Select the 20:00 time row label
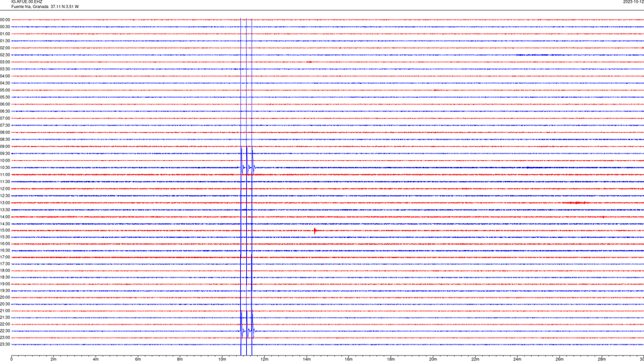Viewport: 644px width, 362px height. coord(5,298)
